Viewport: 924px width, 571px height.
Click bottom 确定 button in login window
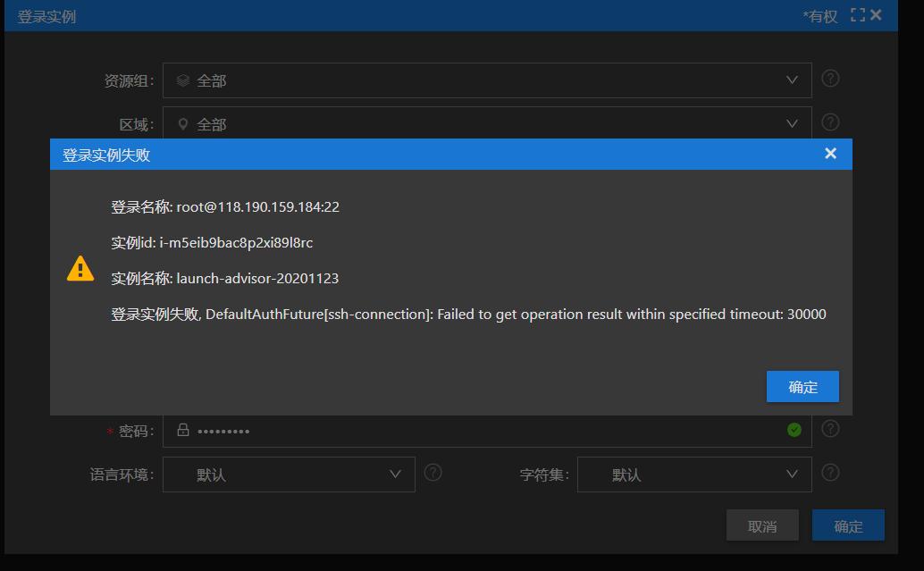point(849,525)
